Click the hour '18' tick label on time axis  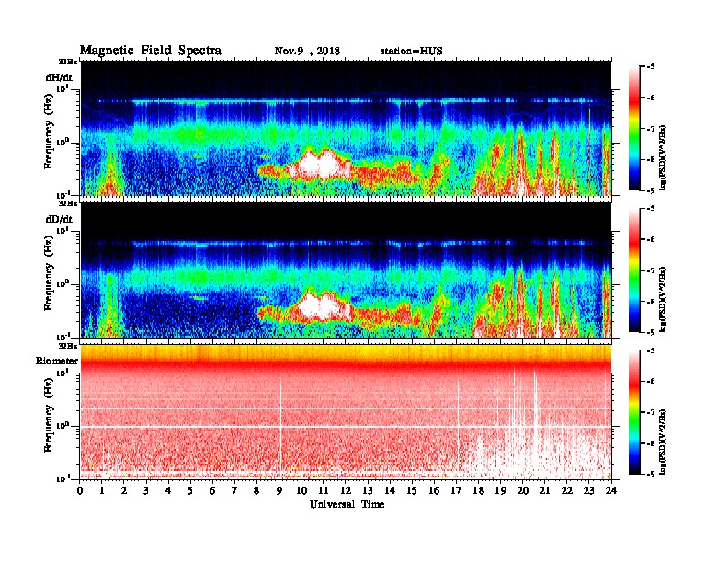(x=478, y=490)
